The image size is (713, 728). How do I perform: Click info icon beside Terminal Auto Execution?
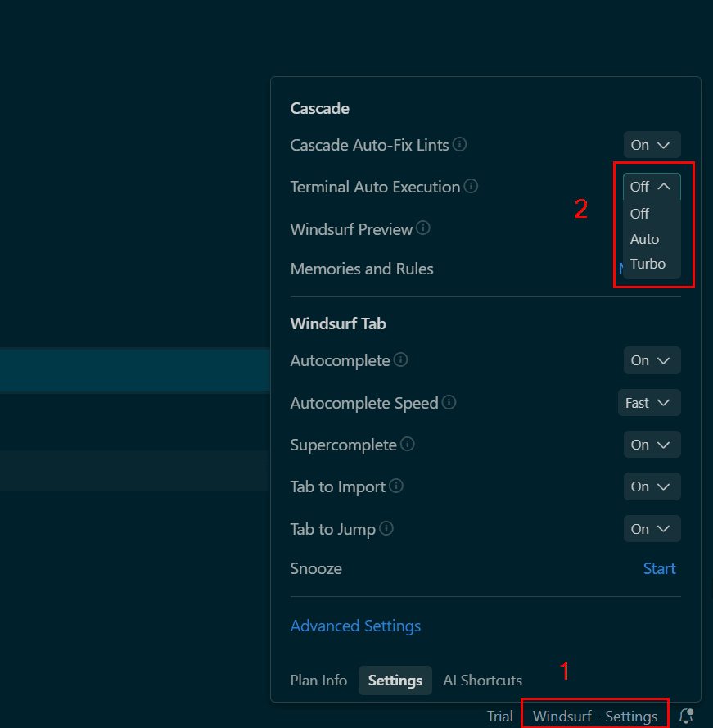(471, 187)
